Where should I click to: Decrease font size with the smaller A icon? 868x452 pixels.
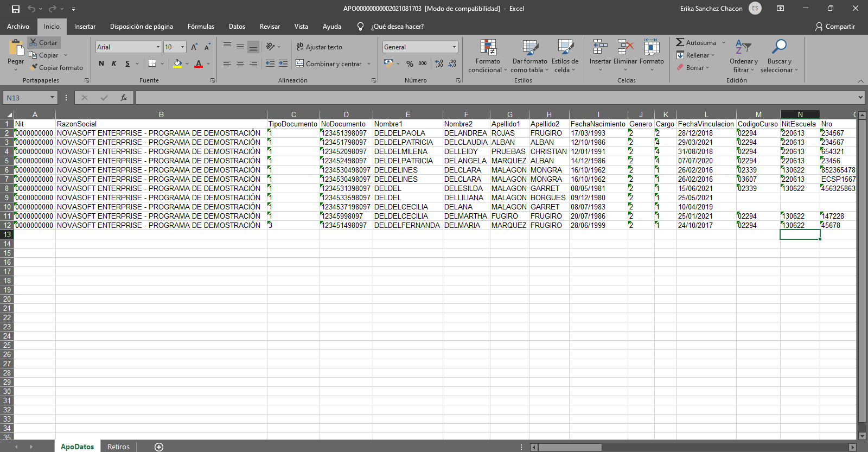(x=207, y=47)
